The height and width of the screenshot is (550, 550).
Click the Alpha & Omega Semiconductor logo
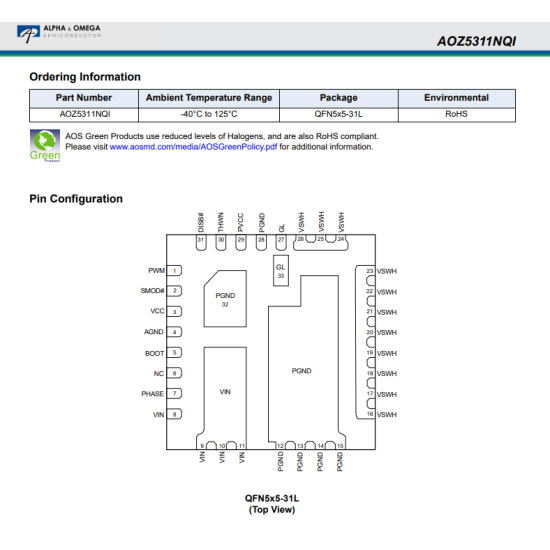[x=59, y=34]
